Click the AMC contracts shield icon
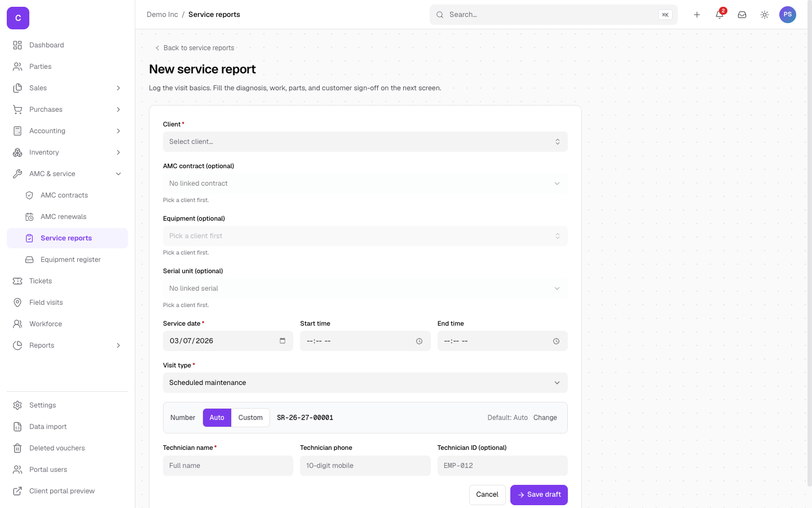This screenshot has height=508, width=812. (x=29, y=195)
